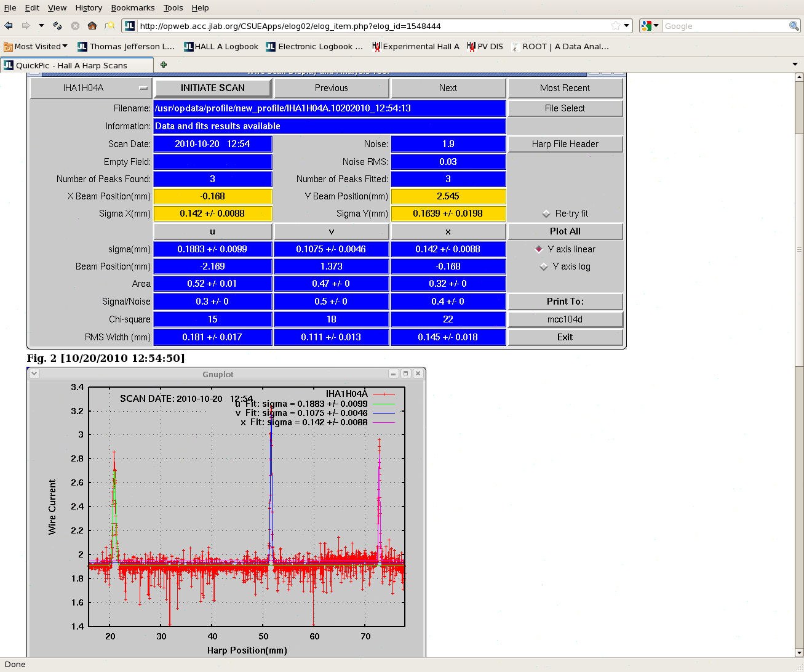804x672 pixels.
Task: Open the Help menu
Action: [200, 7]
